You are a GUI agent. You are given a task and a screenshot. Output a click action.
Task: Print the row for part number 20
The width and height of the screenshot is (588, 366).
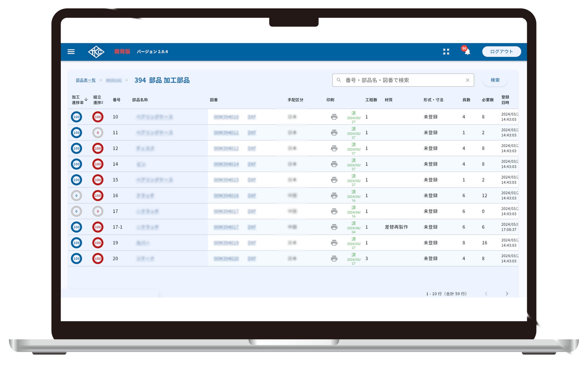pyautogui.click(x=334, y=258)
